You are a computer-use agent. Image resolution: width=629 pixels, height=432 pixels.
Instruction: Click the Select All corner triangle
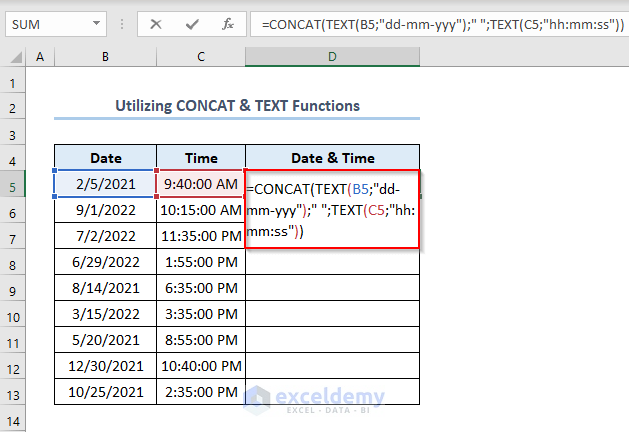point(14,59)
